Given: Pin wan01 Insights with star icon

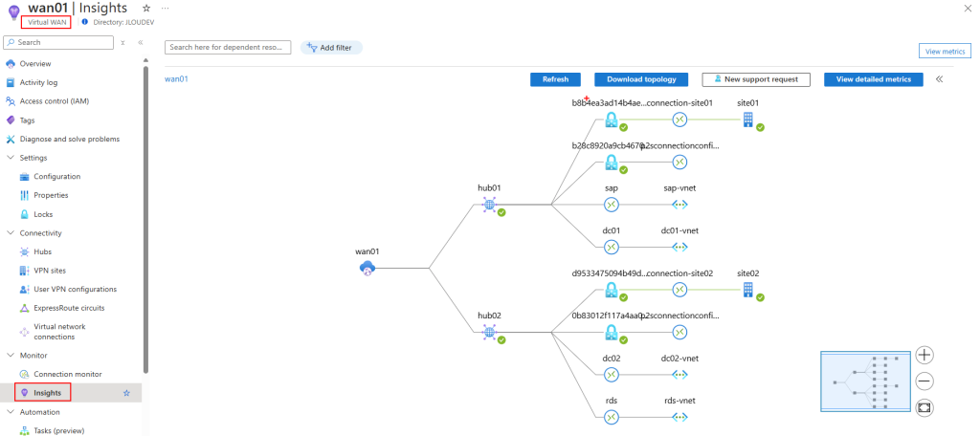Looking at the screenshot, I should tap(145, 8).
